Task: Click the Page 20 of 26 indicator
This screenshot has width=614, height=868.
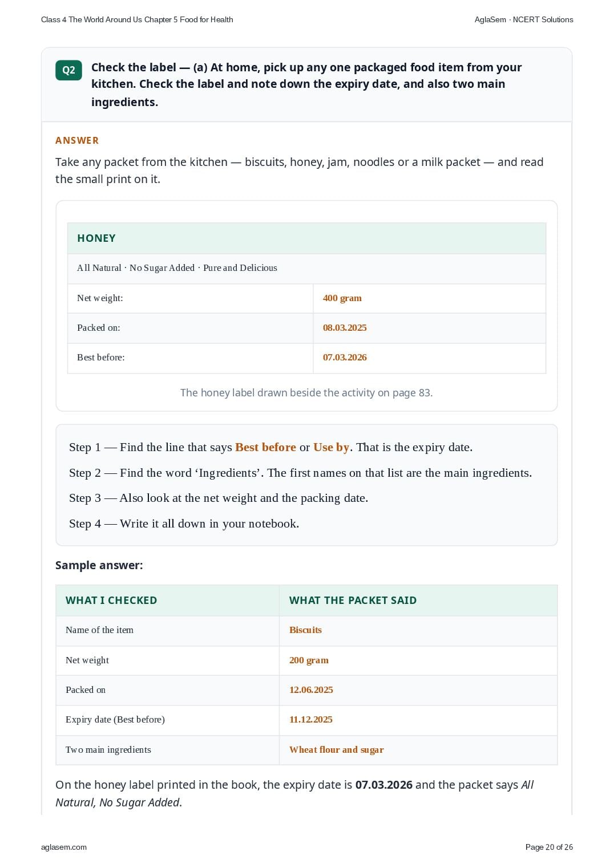Action: pyautogui.click(x=549, y=847)
